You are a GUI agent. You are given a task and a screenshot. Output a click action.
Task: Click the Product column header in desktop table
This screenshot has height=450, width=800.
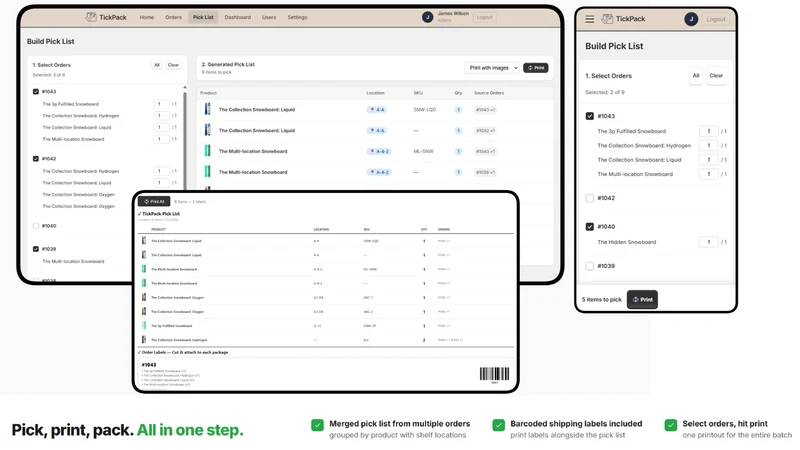(208, 93)
